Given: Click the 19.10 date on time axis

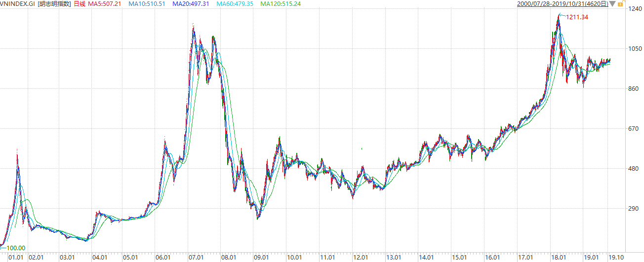Looking at the screenshot, I should 615,258.
